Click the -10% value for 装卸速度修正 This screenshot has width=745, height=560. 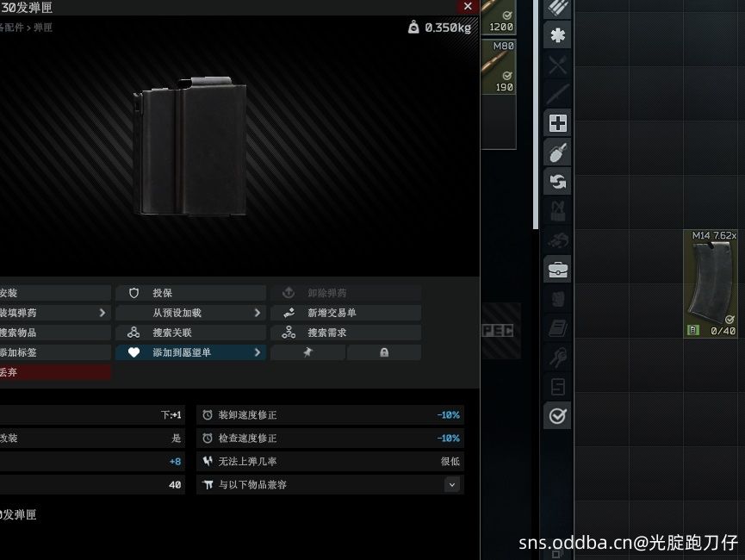click(x=448, y=415)
